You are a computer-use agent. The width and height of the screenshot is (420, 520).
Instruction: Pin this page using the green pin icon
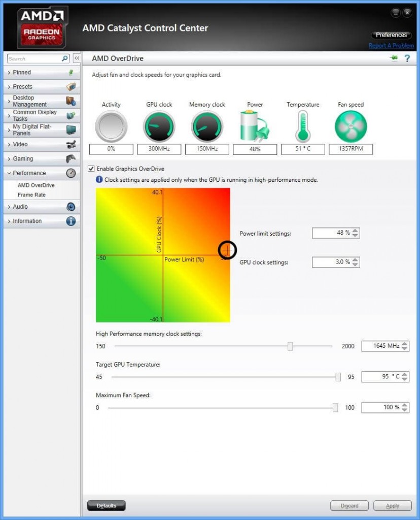[x=394, y=58]
